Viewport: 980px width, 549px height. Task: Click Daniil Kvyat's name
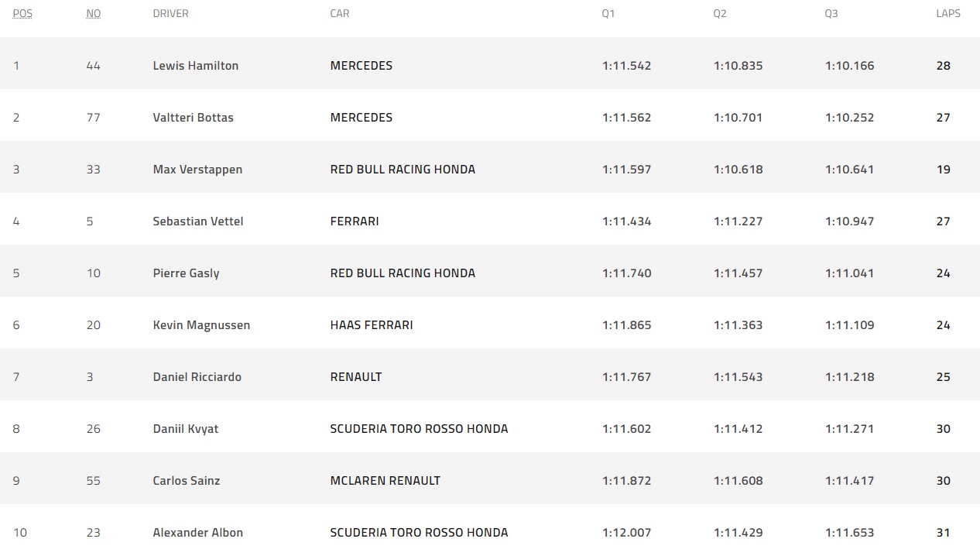point(186,429)
